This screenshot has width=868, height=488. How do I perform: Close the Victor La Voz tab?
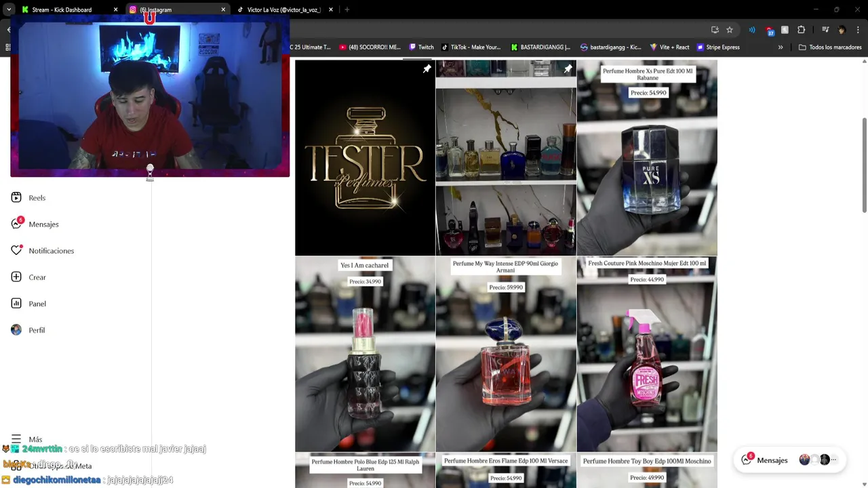click(331, 9)
